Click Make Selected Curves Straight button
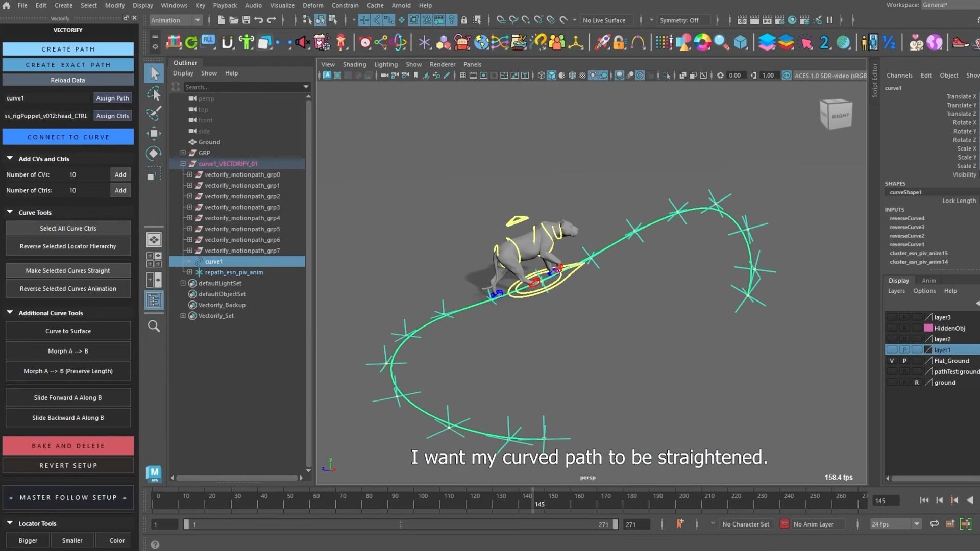 tap(68, 271)
